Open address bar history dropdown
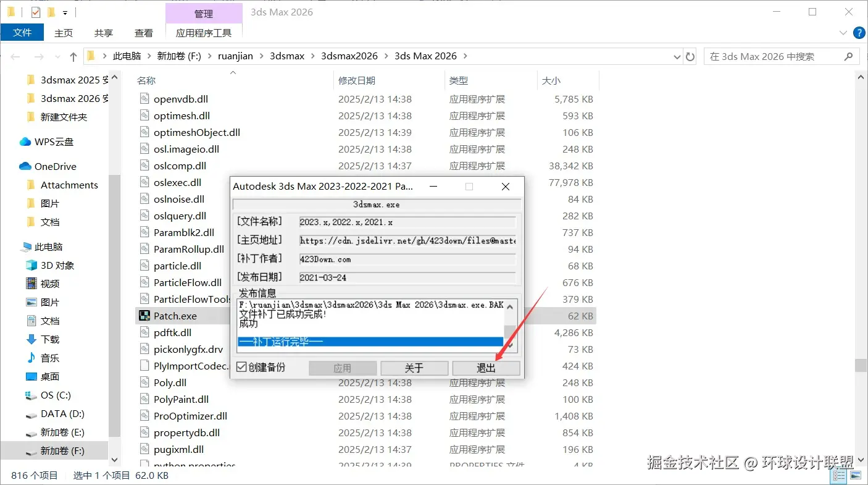Image resolution: width=868 pixels, height=485 pixels. 677,56
